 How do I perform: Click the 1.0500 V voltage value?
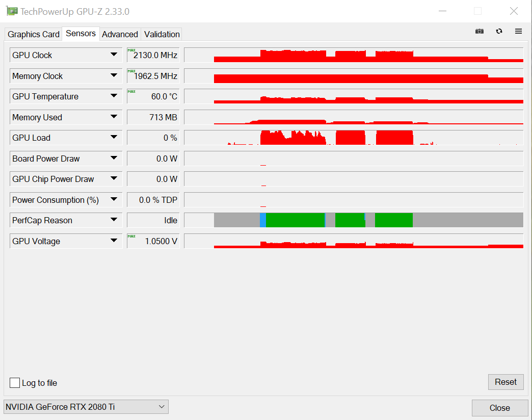point(153,241)
